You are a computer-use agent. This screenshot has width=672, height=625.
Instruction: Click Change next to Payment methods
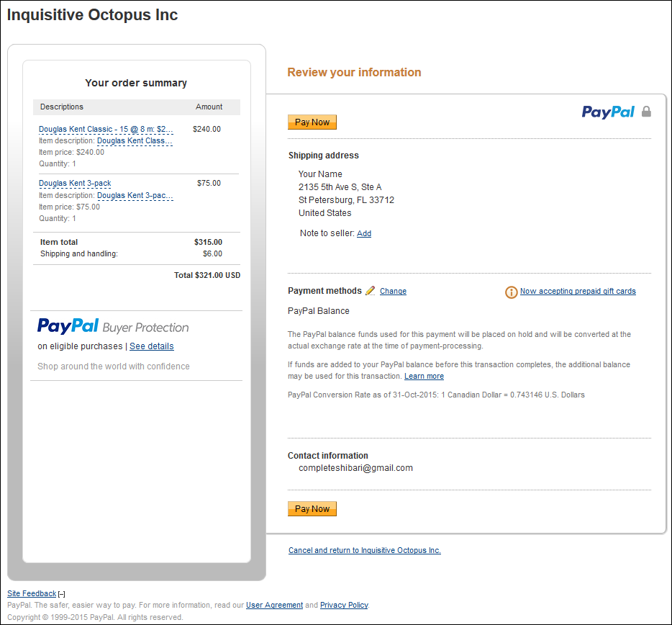click(x=393, y=292)
